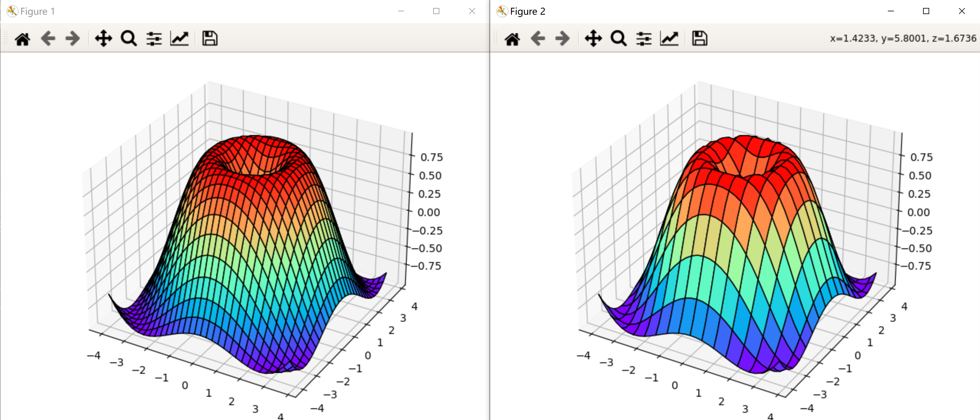Save Figure 2 with the floppy icon
980x420 pixels.
(x=699, y=39)
